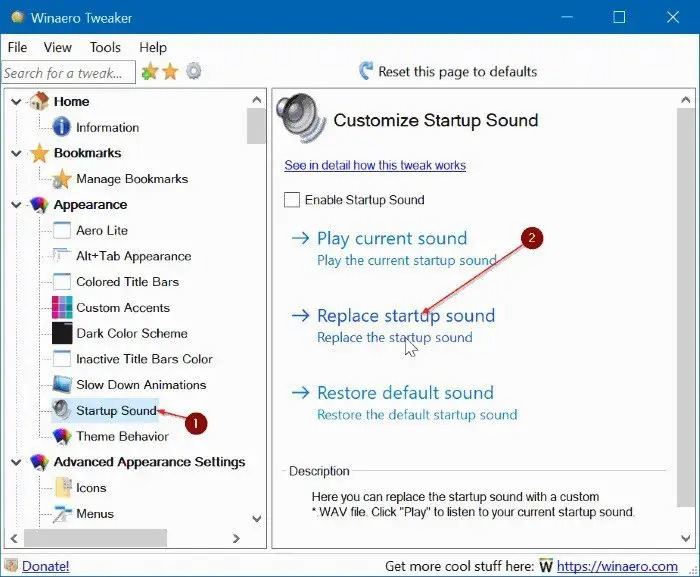
Task: Open settings gear icon in toolbar
Action: pos(194,72)
